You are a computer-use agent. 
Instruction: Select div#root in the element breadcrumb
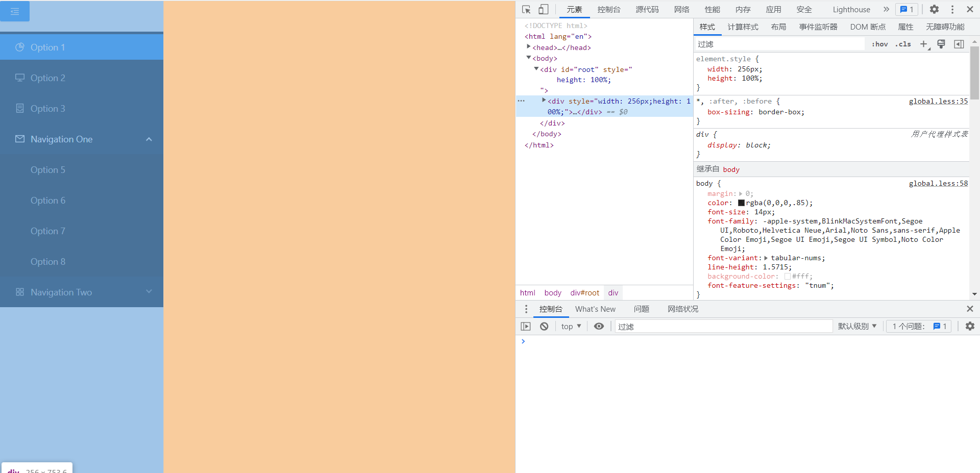coord(584,292)
